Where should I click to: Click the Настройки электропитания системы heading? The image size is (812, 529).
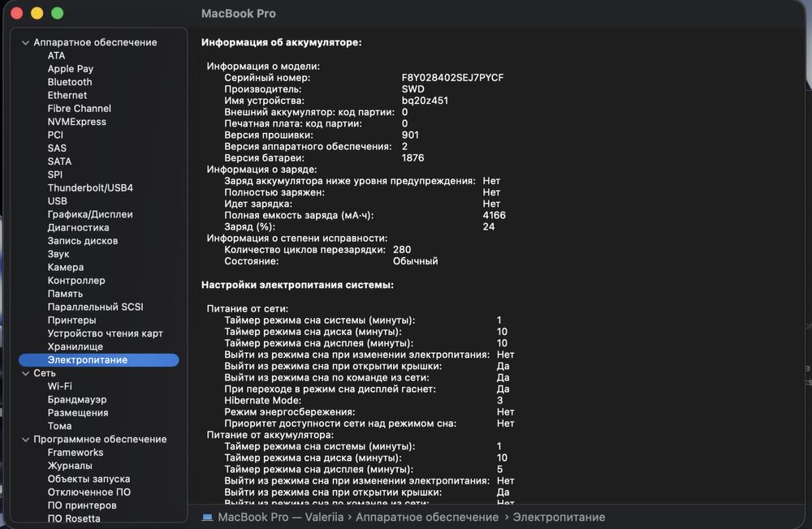(297, 285)
